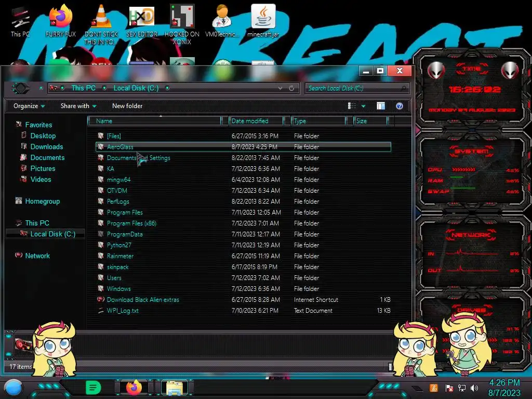The image size is (532, 399).
Task: Open Documents under Favorites
Action: click(x=43, y=157)
